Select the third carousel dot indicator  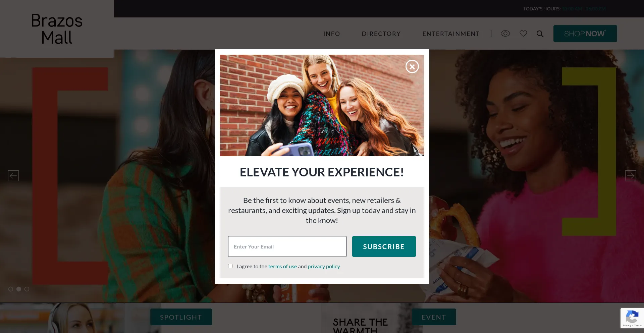click(x=27, y=289)
